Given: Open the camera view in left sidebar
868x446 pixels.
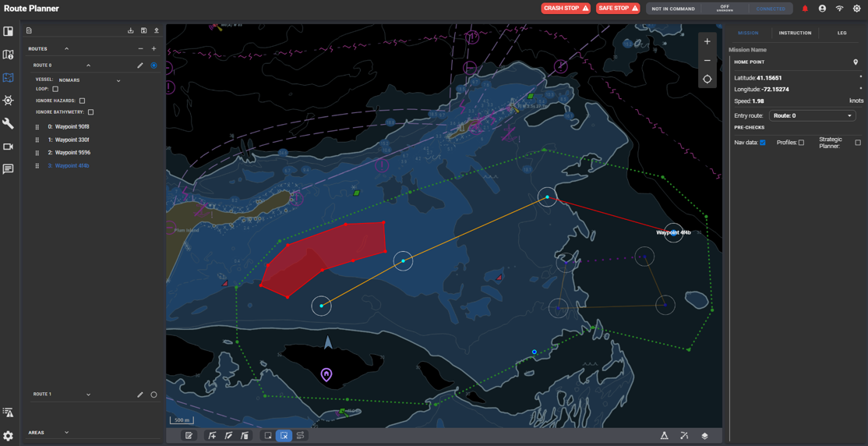Looking at the screenshot, I should 9,147.
